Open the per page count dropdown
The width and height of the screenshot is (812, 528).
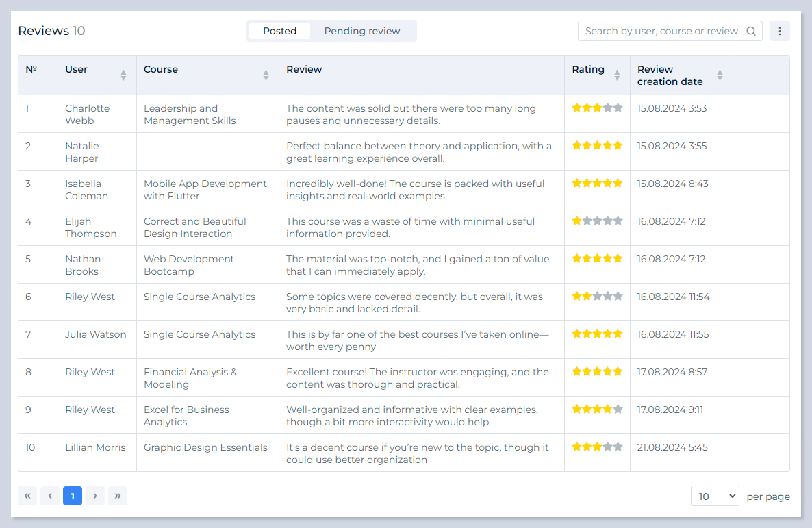[715, 496]
